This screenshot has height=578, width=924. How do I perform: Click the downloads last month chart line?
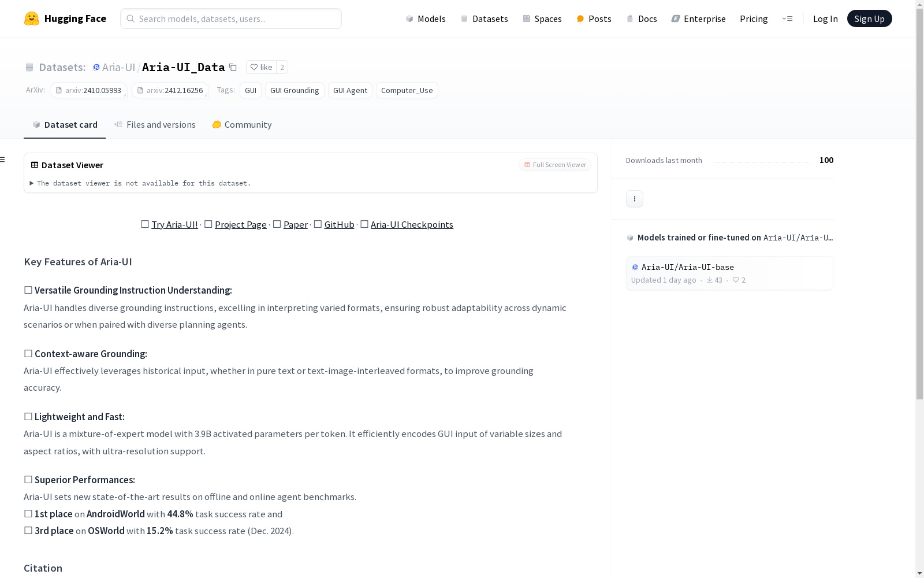point(761,161)
